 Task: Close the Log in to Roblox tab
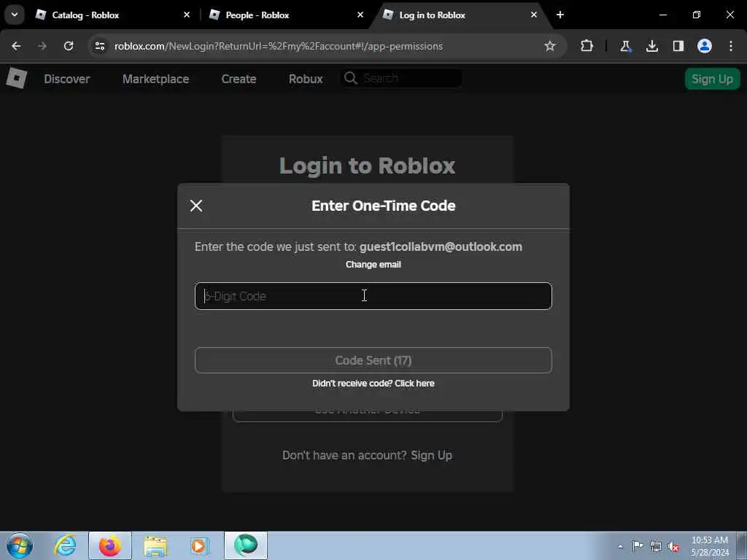tap(533, 15)
